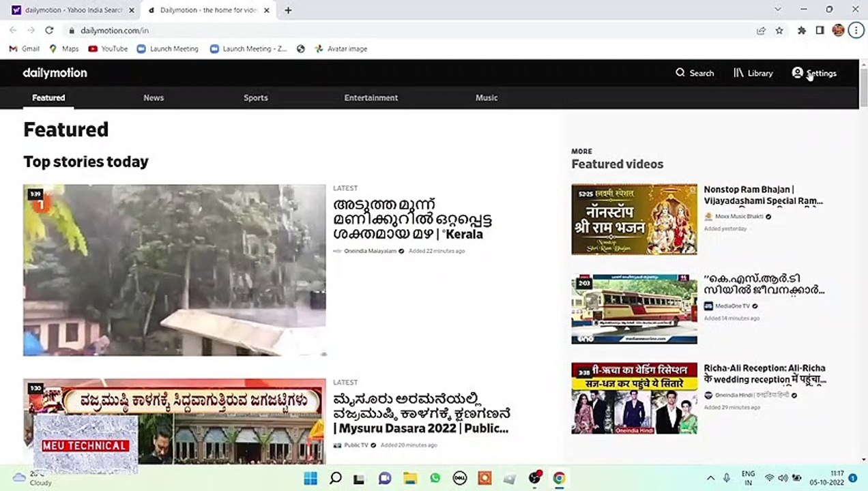Open Richa-Ali Reception video title
Viewport: 868px width, 491px height.
pyautogui.click(x=765, y=374)
